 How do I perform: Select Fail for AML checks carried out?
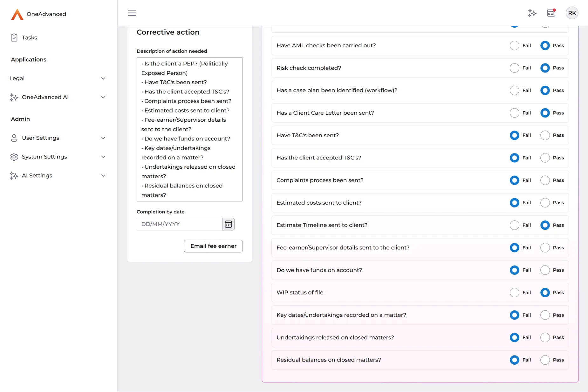(x=514, y=46)
